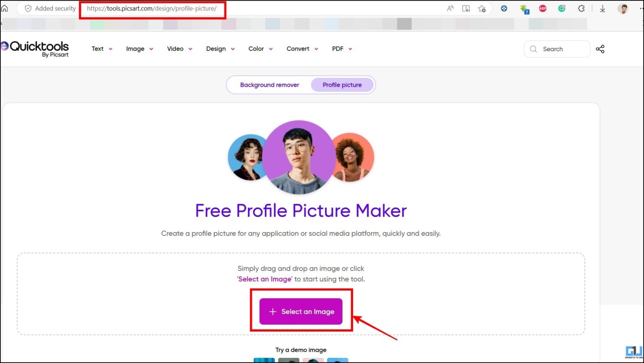This screenshot has height=363, width=644.
Task: Open the browser Downloads icon
Action: point(603,8)
